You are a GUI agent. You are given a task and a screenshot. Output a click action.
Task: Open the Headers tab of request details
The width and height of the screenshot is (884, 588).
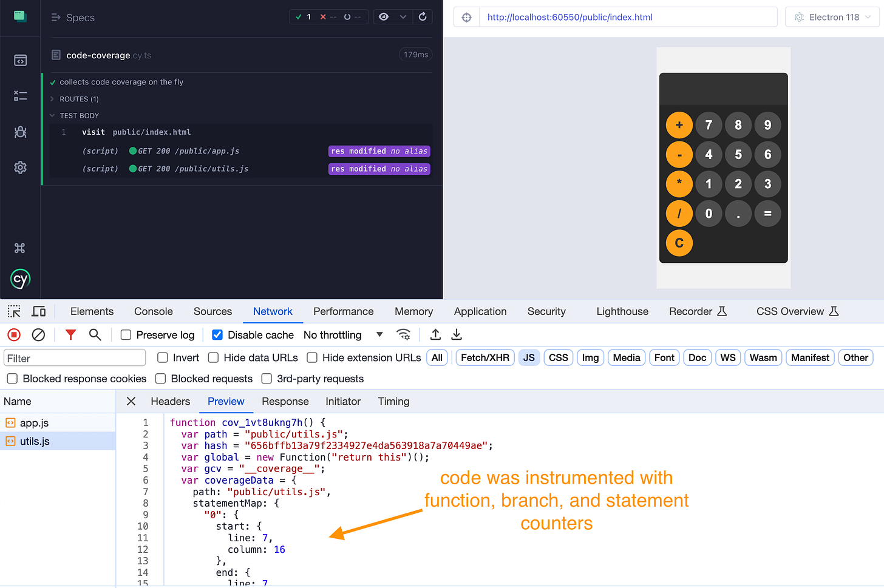tap(171, 401)
